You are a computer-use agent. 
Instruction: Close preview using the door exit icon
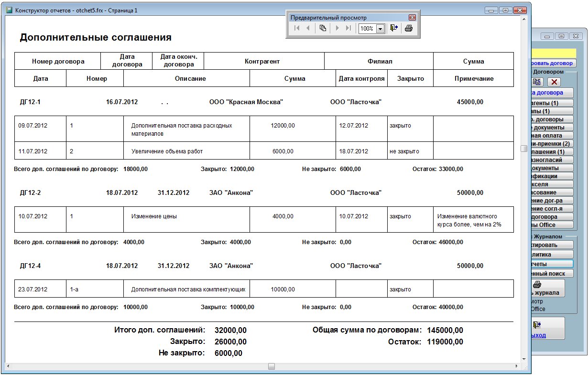pos(393,29)
